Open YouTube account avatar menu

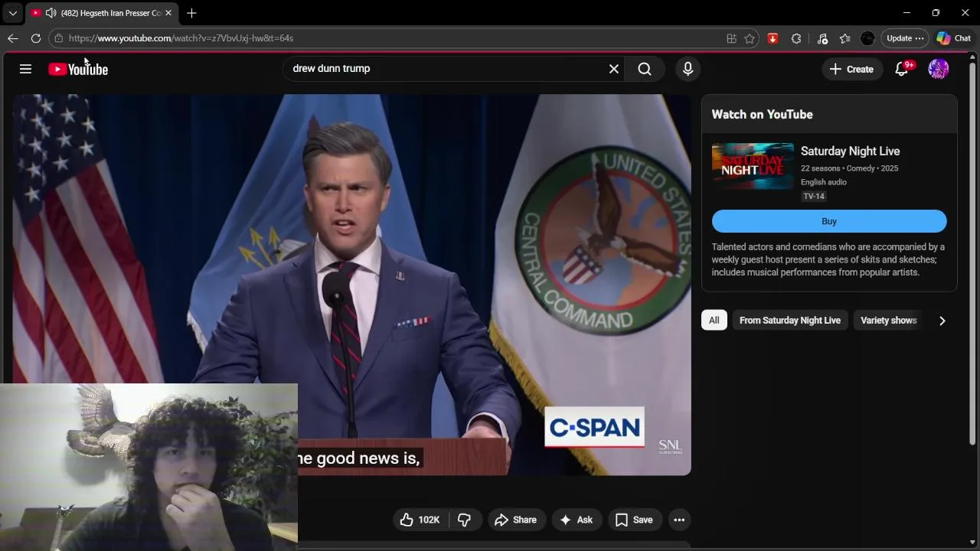[x=939, y=69]
